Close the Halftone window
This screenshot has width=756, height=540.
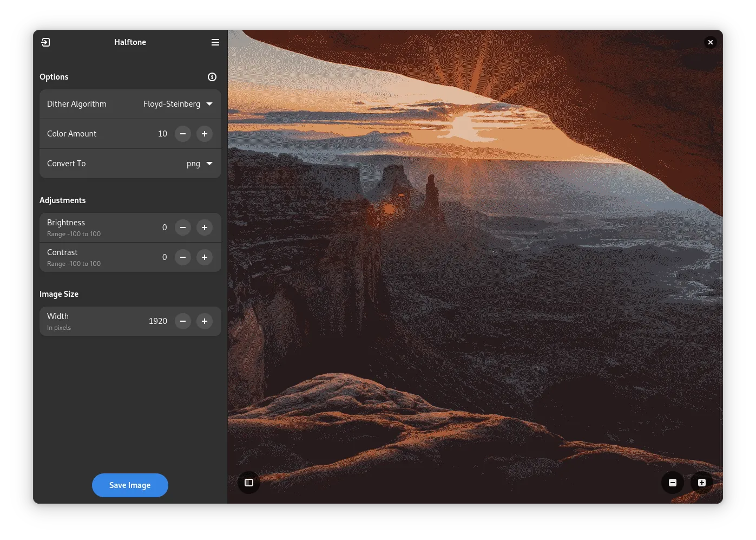click(711, 42)
